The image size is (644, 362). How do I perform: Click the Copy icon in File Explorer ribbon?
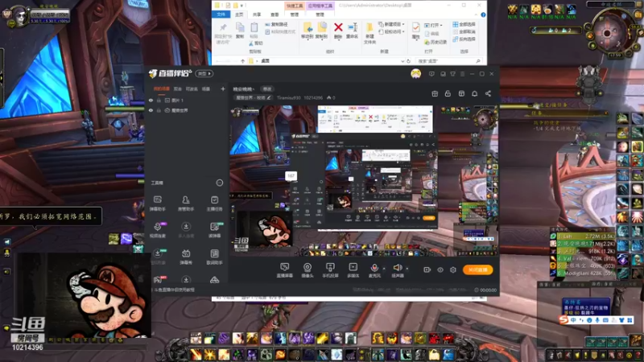(240, 27)
